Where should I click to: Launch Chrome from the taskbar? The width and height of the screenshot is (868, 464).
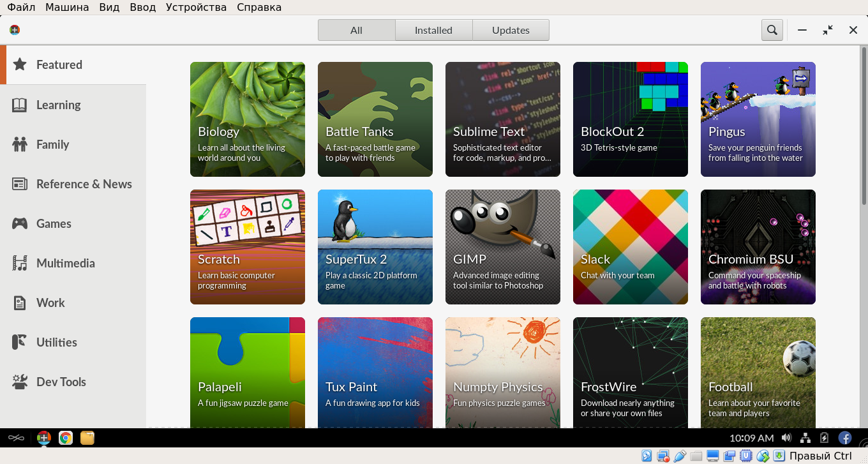65,438
